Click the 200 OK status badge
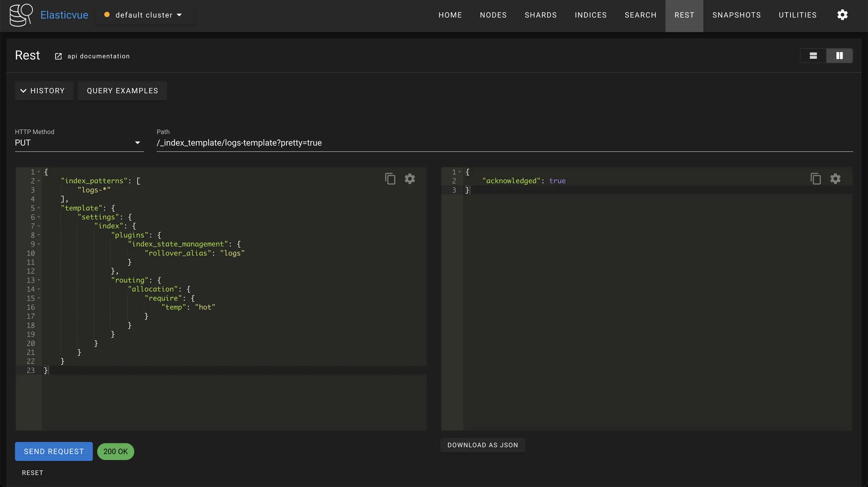This screenshot has height=487, width=868. point(115,451)
